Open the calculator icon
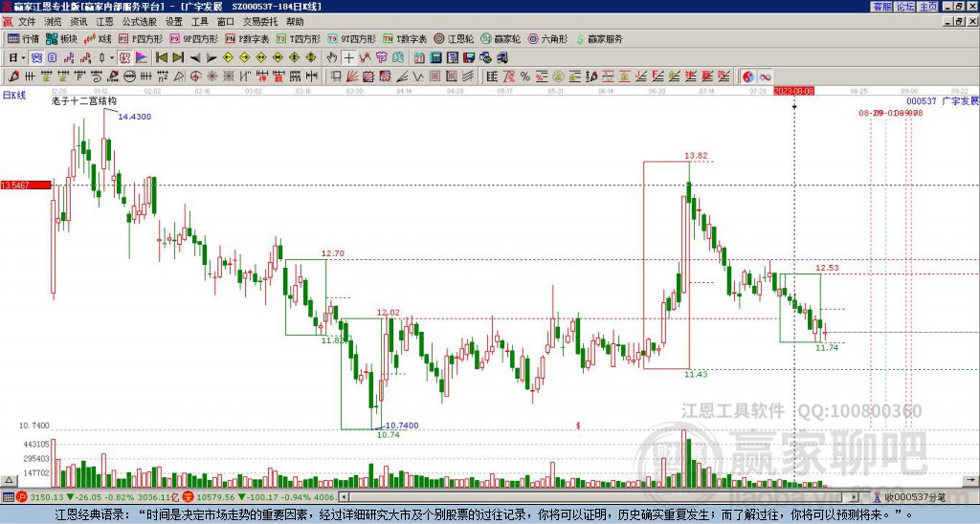Viewport: 980px width, 524px height. [435, 57]
